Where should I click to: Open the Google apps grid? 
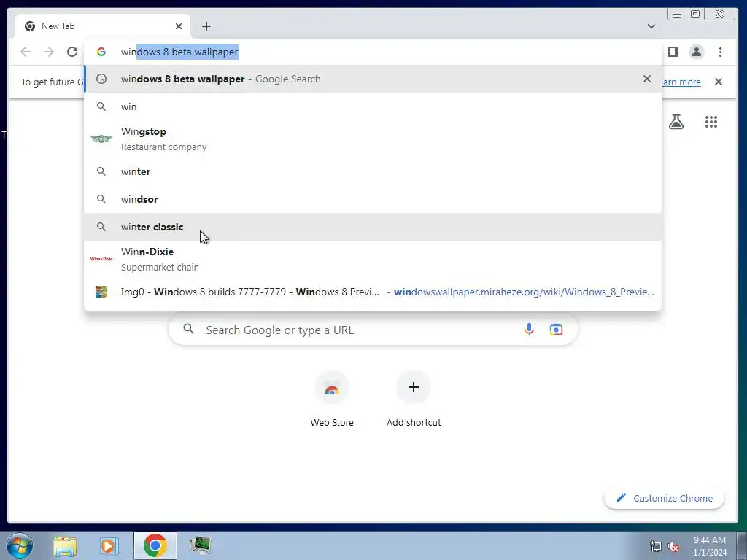click(711, 122)
